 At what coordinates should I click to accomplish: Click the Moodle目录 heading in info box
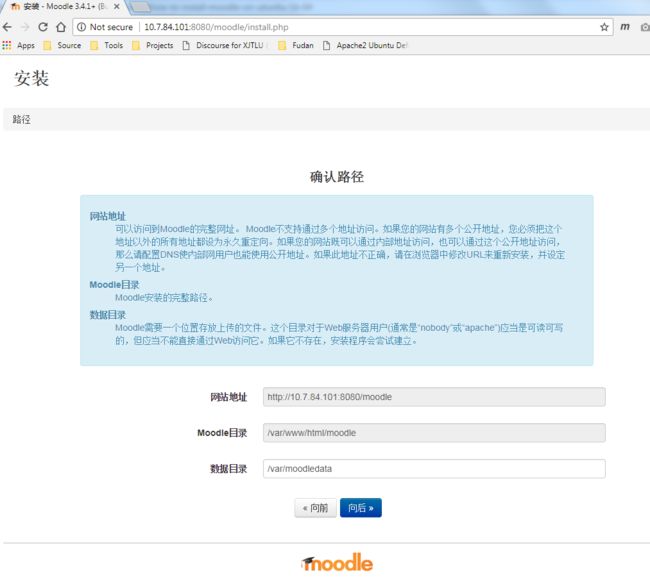click(114, 285)
